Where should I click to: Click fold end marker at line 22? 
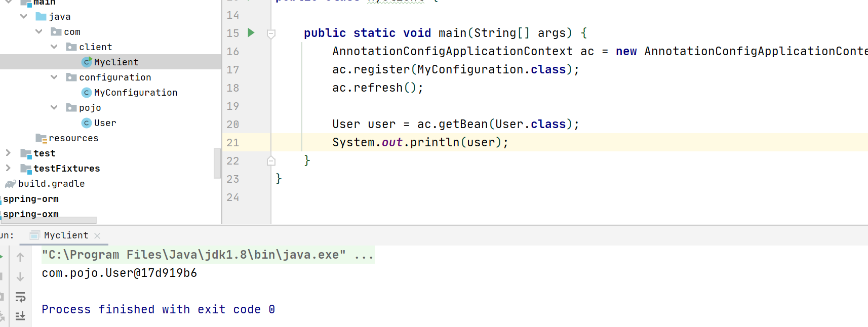271,161
